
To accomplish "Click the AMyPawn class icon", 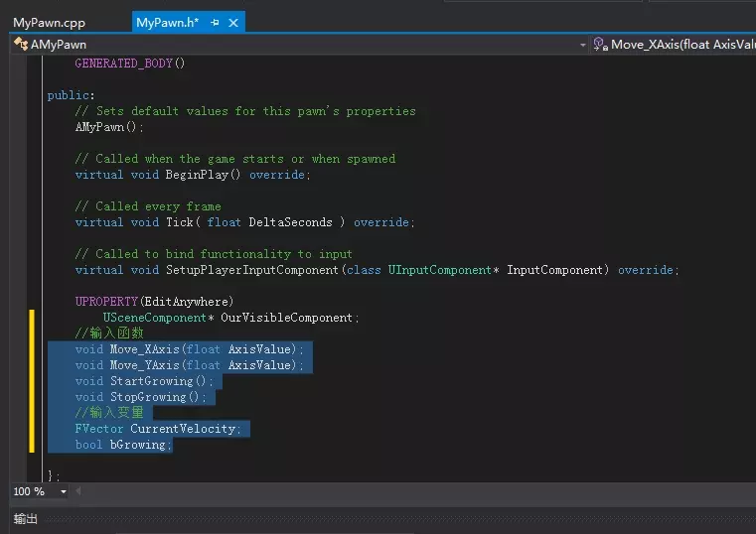I will click(21, 45).
